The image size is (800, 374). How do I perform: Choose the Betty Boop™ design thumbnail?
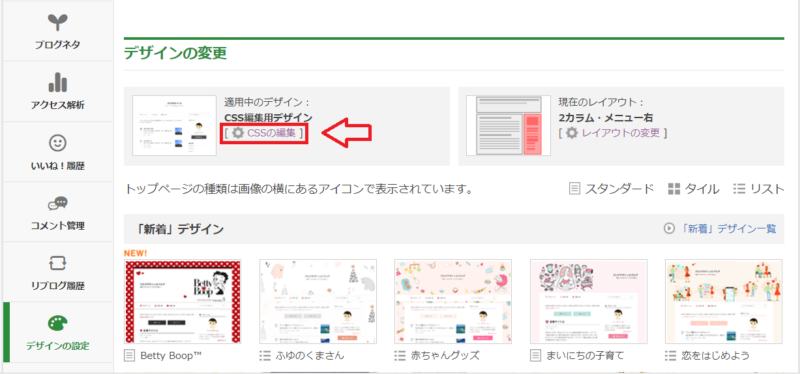click(x=183, y=302)
